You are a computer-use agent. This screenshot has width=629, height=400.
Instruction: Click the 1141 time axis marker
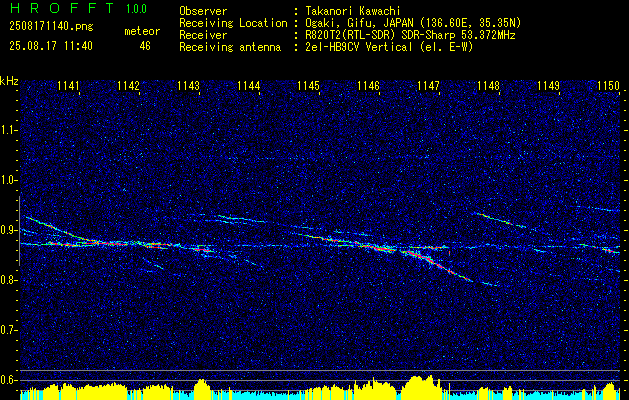tap(69, 86)
